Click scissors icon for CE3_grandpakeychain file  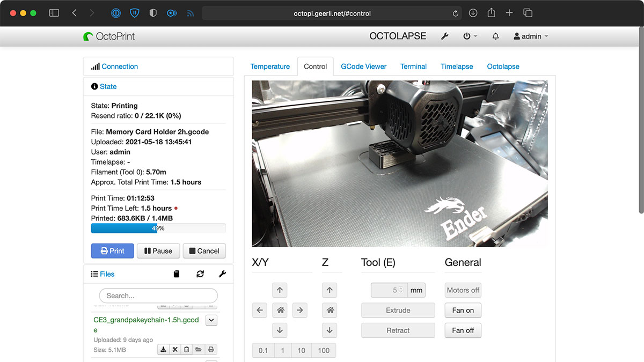tap(175, 350)
